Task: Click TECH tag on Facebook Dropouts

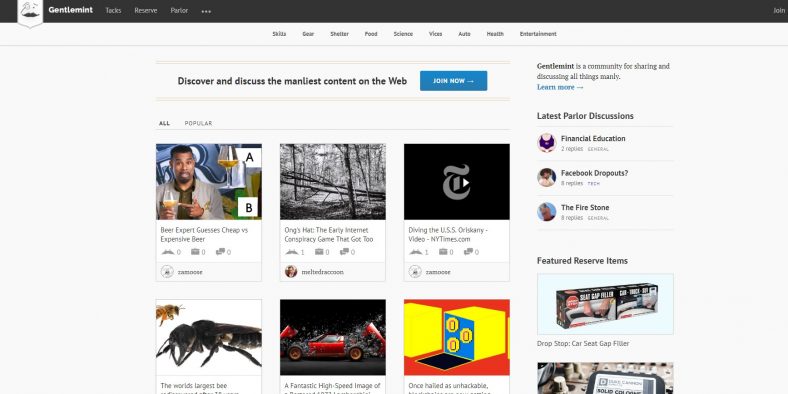Action: coord(594,184)
